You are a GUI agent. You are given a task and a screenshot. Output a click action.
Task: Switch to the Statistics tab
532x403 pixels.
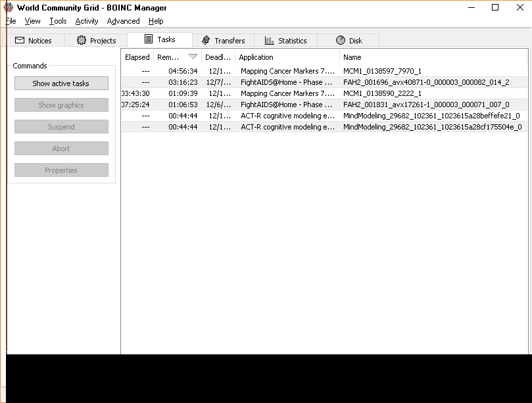(x=285, y=41)
